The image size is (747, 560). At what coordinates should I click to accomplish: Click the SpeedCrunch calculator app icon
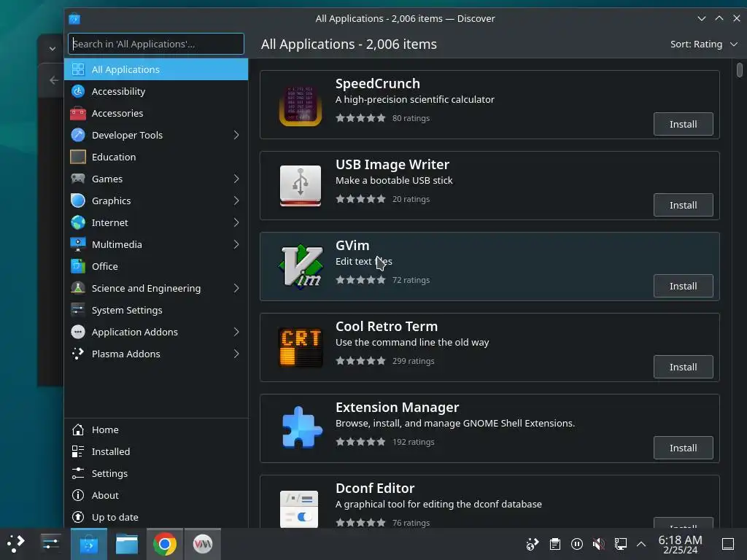[300, 105]
